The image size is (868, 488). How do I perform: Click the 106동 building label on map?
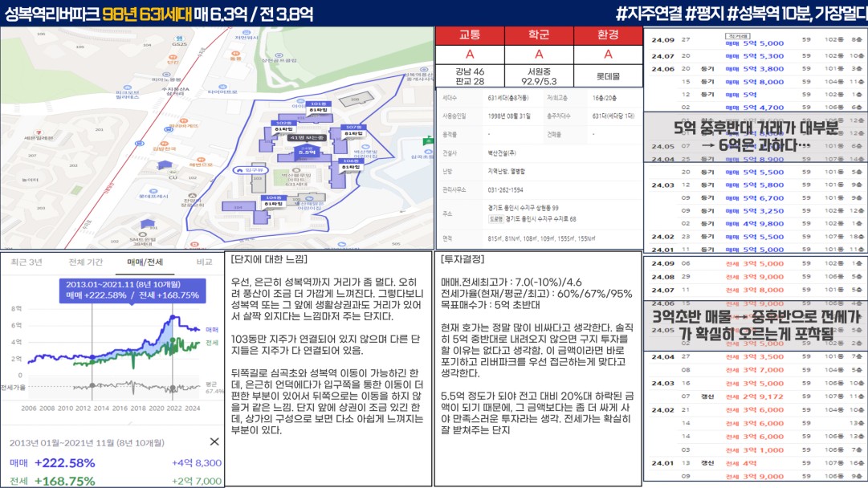click(350, 161)
